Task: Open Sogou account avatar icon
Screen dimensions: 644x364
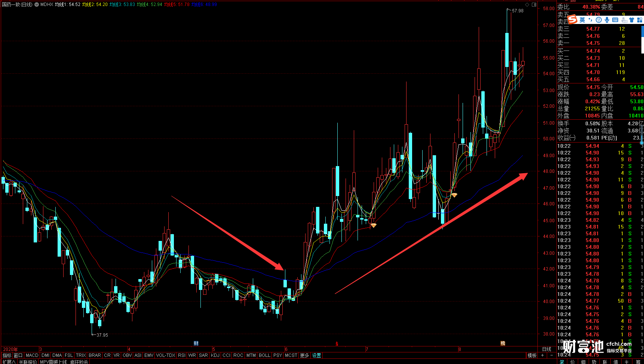Action: click(x=623, y=20)
